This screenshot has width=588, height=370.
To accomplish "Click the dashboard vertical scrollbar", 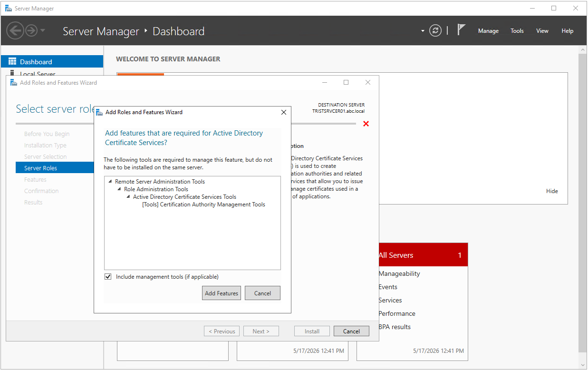I will (x=583, y=203).
